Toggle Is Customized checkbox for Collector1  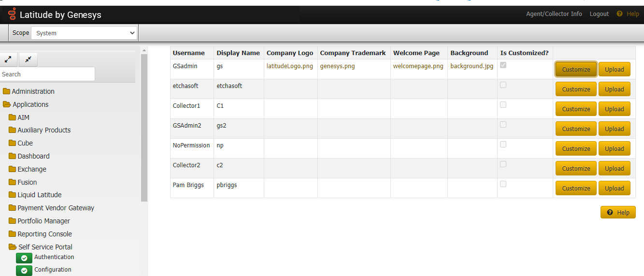click(503, 105)
